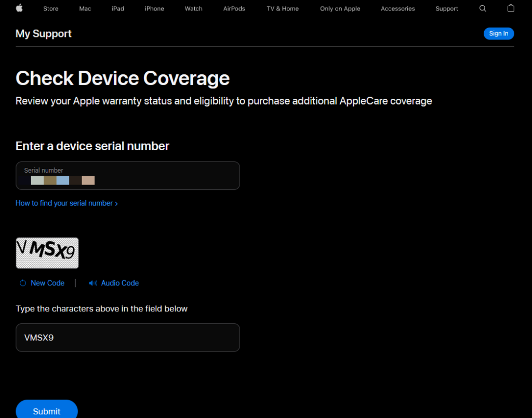Open the Accessories menu

click(x=397, y=8)
